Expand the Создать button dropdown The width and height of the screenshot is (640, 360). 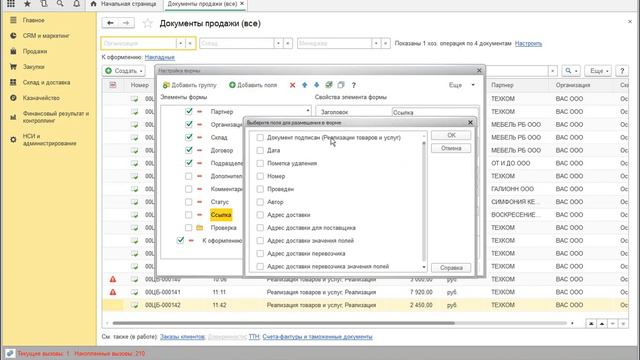(x=141, y=71)
